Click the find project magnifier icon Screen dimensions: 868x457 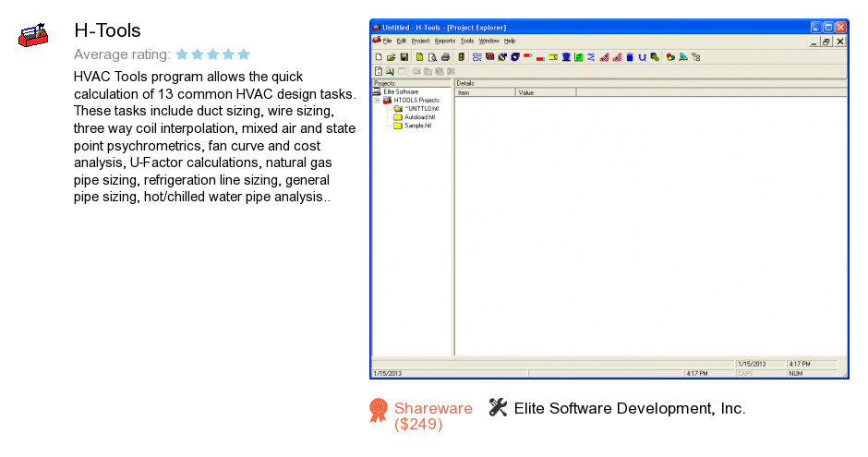pos(390,71)
